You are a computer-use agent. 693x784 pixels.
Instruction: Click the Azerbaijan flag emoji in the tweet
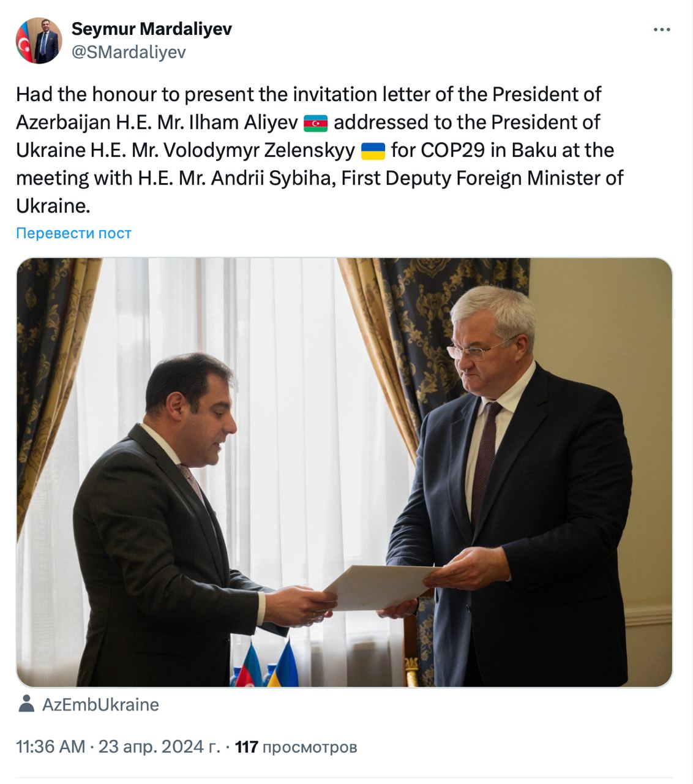[x=316, y=123]
